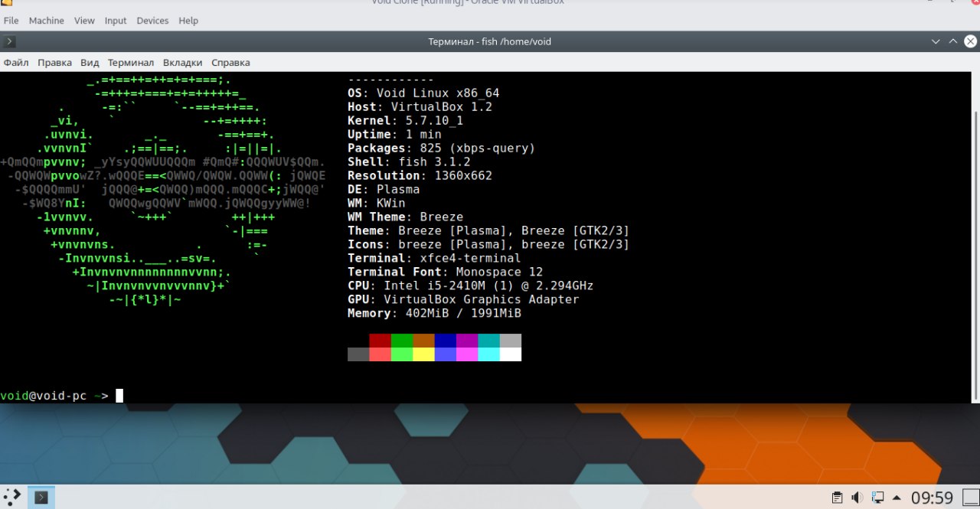
Task: Click the 'Icons: breeze [Plasma]' line
Action: tap(488, 245)
